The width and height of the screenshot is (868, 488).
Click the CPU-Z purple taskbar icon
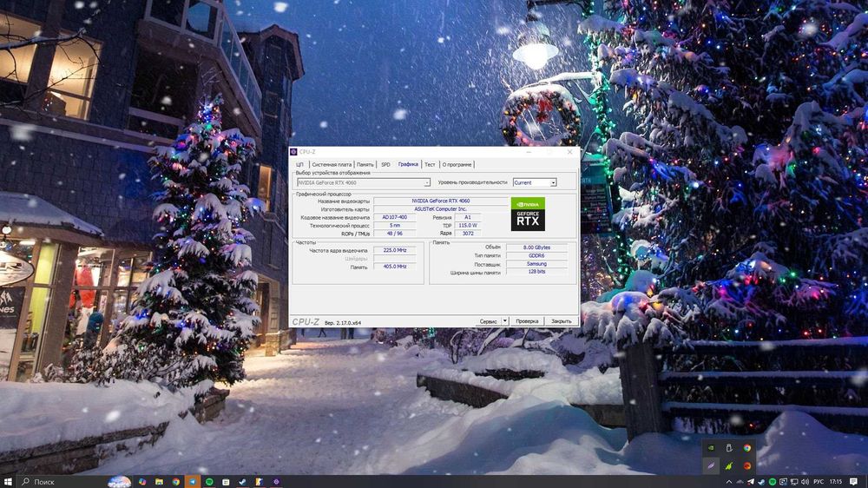coord(276,482)
